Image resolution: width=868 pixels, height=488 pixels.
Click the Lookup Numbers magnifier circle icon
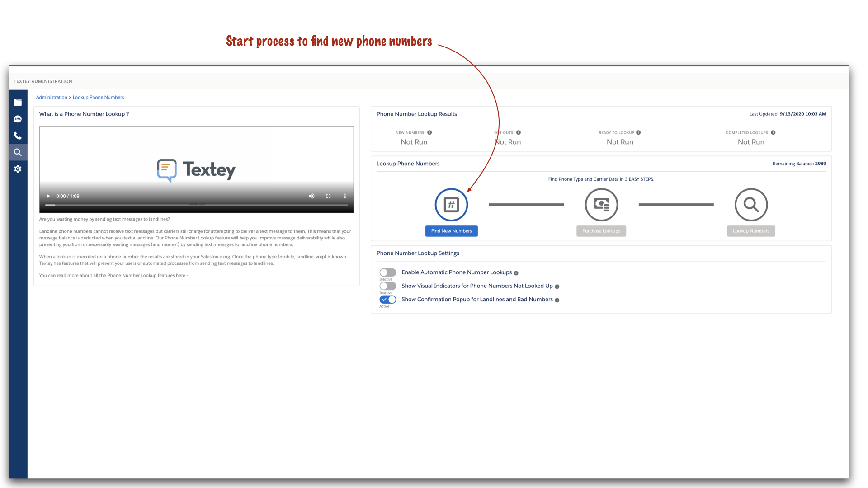pos(751,205)
